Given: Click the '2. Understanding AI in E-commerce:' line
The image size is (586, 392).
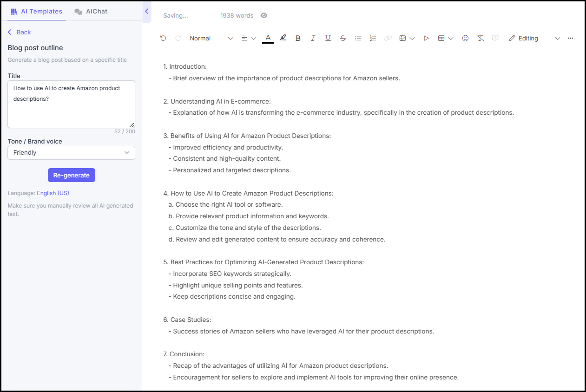Looking at the screenshot, I should tap(217, 101).
